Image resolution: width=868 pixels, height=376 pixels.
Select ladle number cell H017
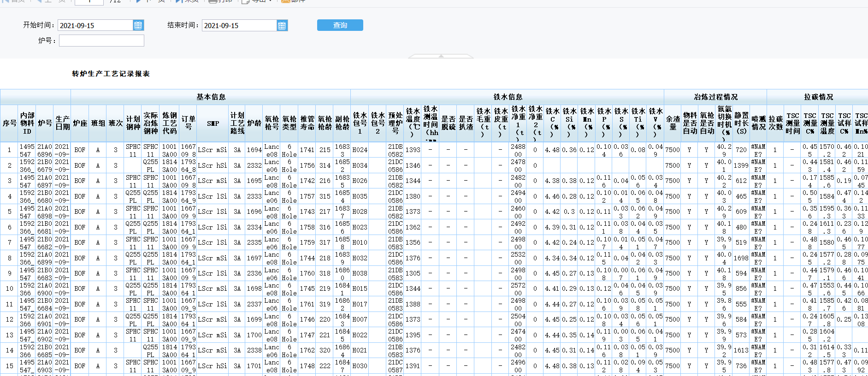click(360, 304)
